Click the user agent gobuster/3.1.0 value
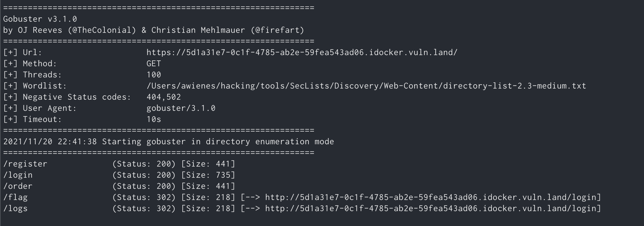 (x=181, y=108)
